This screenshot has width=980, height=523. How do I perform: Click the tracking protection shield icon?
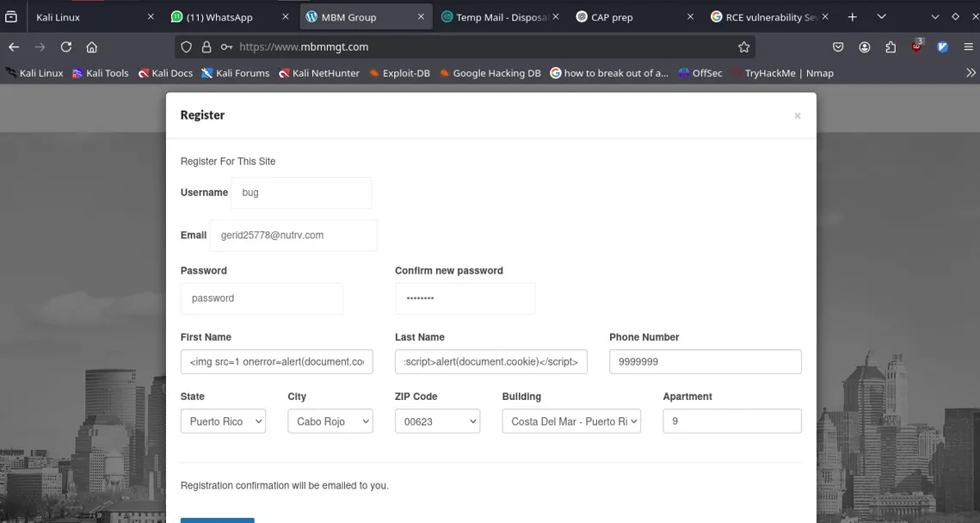[186, 47]
